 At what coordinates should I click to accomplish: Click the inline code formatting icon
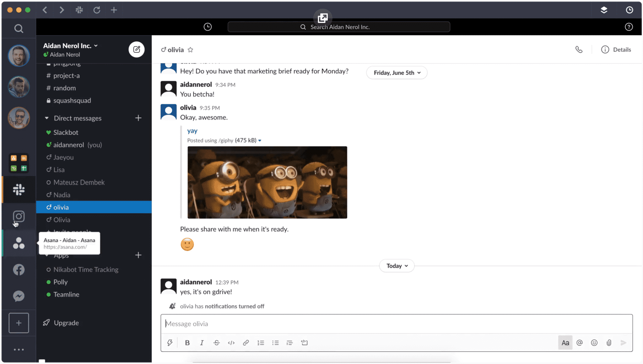click(x=231, y=343)
